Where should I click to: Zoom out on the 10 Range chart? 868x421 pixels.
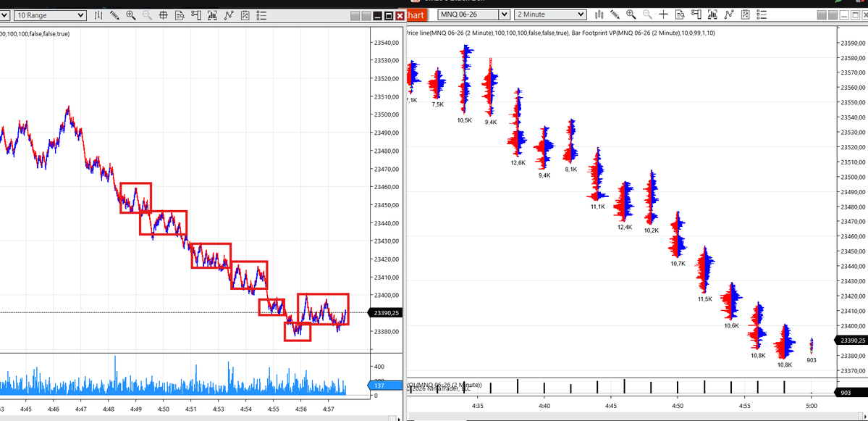point(147,15)
